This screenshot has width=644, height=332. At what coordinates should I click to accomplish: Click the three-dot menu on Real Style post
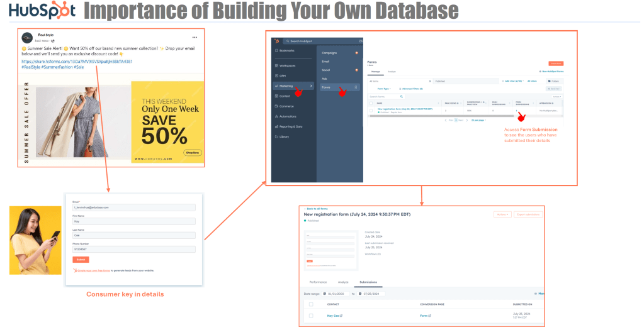(x=195, y=37)
